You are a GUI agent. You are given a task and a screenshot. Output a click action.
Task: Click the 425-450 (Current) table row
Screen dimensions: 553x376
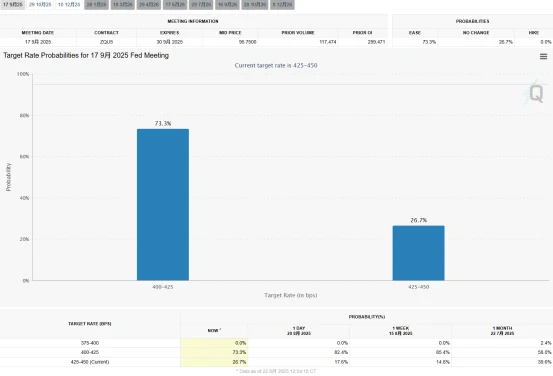click(x=276, y=362)
